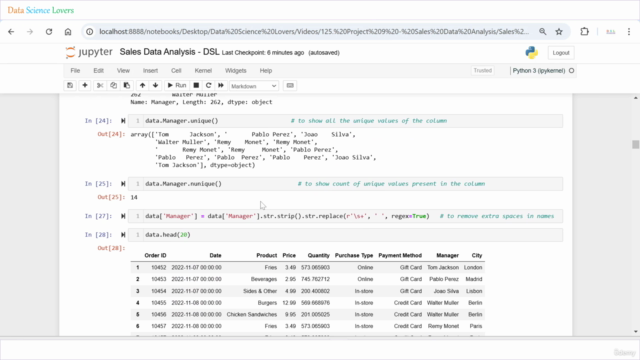This screenshot has height=360, width=640.
Task: Click the Out[25] value 14
Action: [134, 197]
